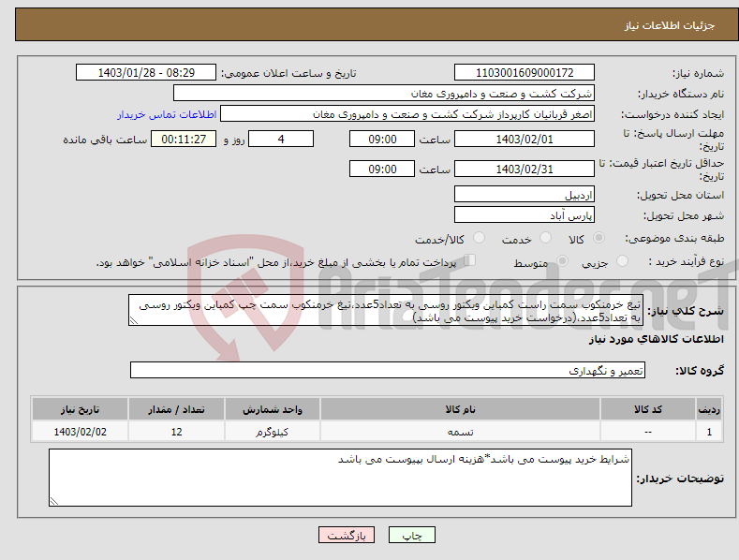Click the request creator field اصغر قربانیان
The image size is (739, 560).
tap(407, 113)
